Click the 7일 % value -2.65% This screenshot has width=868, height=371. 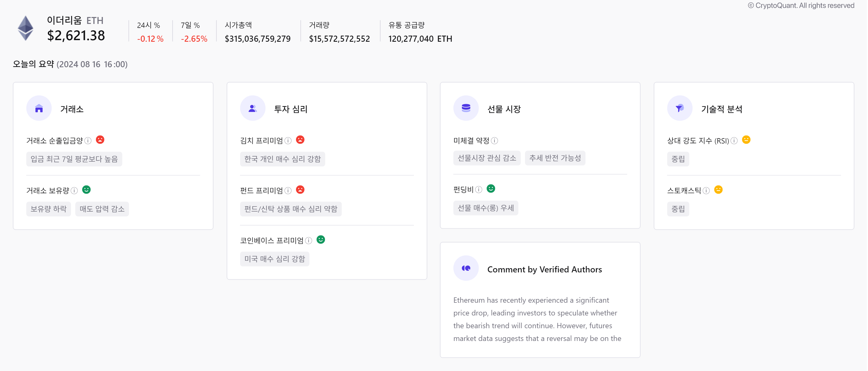point(194,39)
